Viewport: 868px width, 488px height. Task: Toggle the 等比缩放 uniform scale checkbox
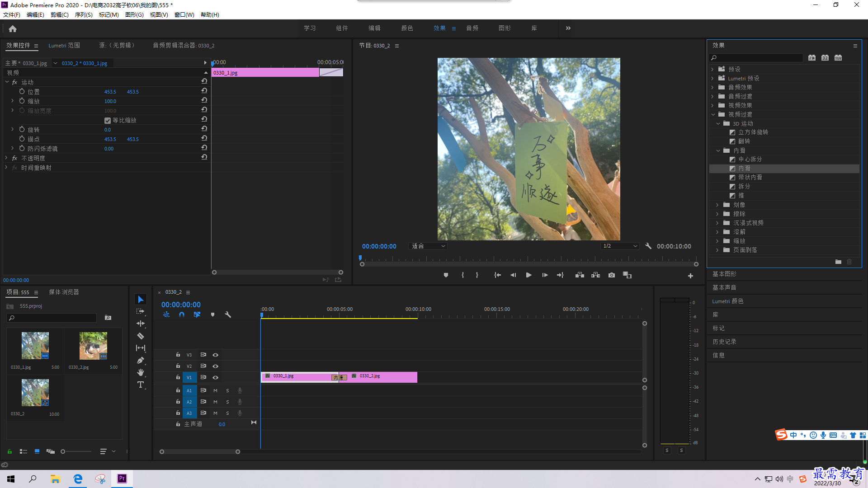click(x=108, y=121)
